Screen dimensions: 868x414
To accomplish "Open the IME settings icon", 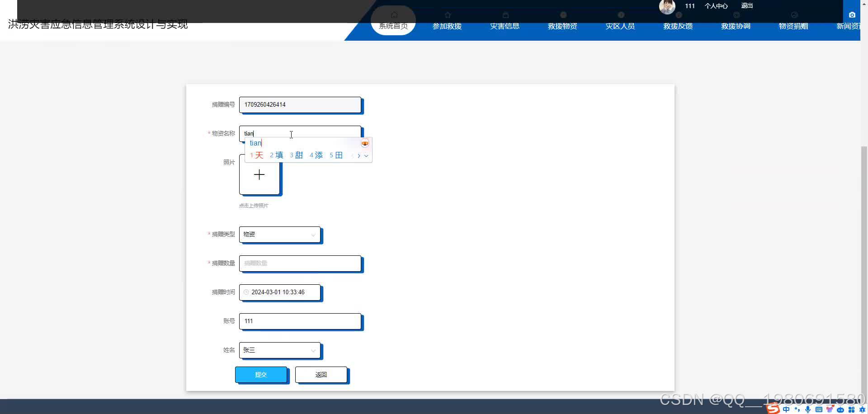I will (862, 409).
